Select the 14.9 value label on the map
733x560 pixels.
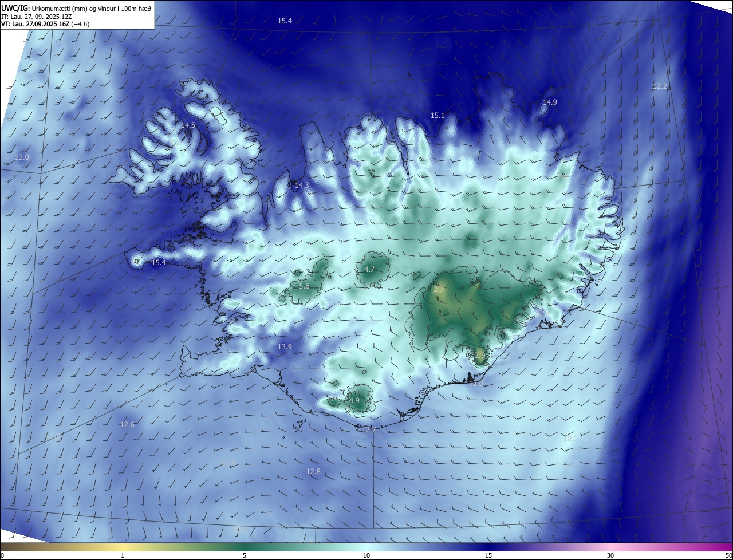(550, 102)
